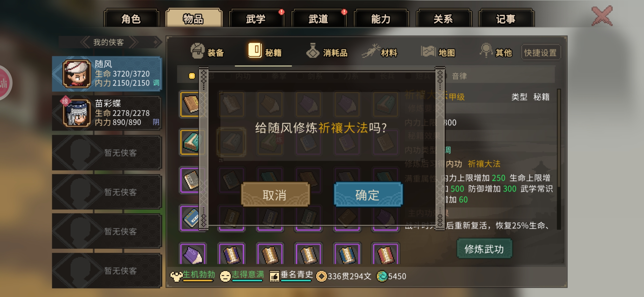Select the 音律 filter option
The width and height of the screenshot is (644, 297).
[459, 76]
